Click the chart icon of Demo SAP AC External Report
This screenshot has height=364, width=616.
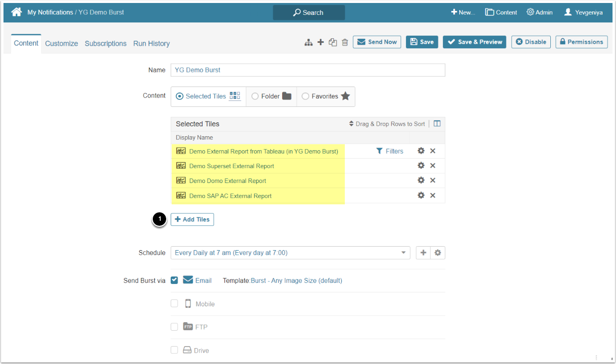tap(181, 195)
